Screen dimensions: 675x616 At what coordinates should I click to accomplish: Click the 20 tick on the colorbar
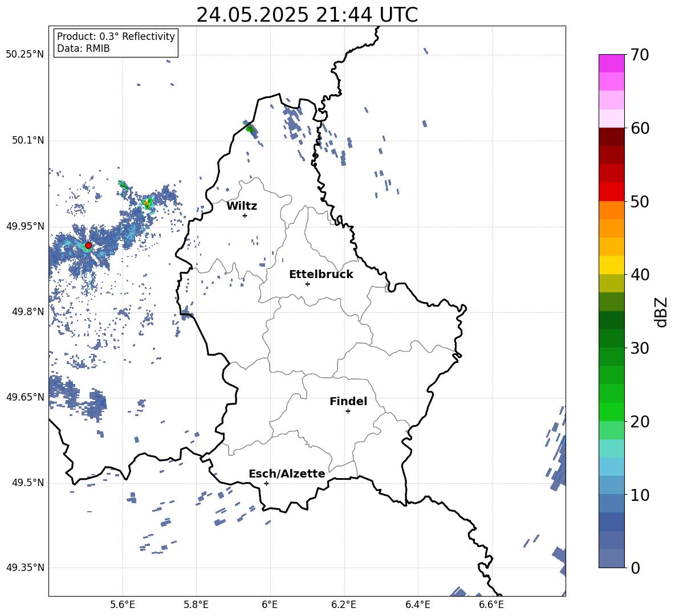click(640, 422)
